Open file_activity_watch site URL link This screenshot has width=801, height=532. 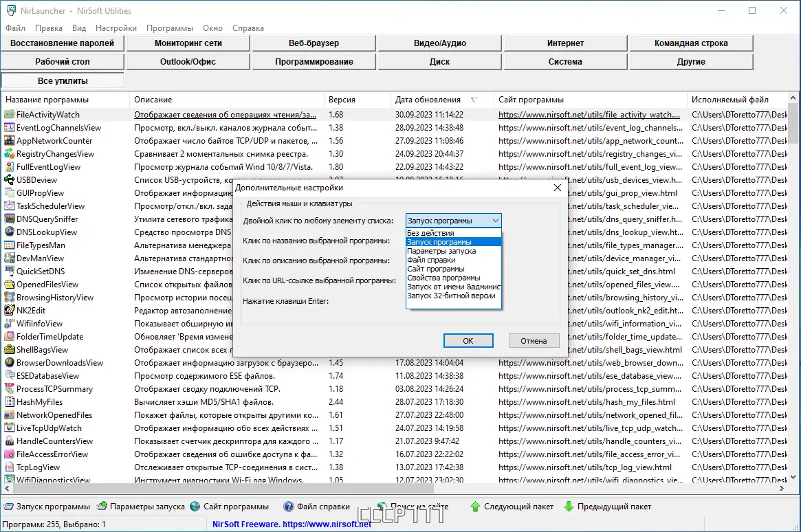589,114
